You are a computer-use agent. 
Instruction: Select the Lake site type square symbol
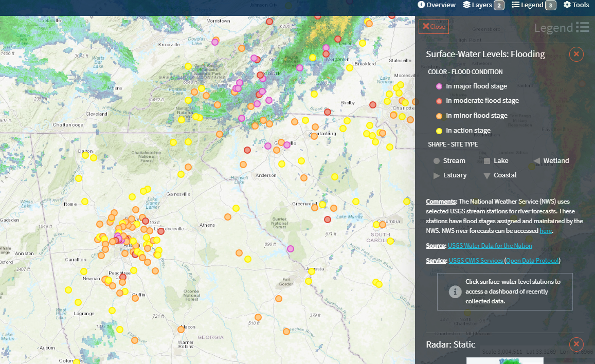[486, 160]
